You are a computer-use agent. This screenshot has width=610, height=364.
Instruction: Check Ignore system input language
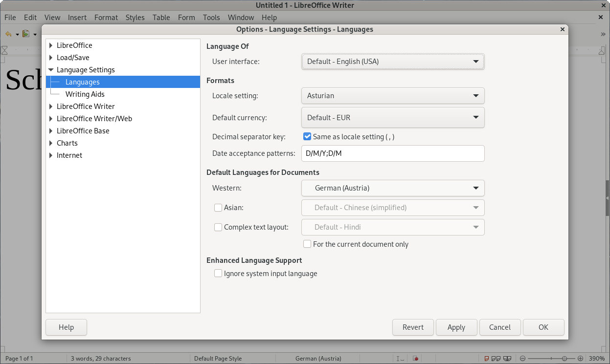click(x=218, y=274)
